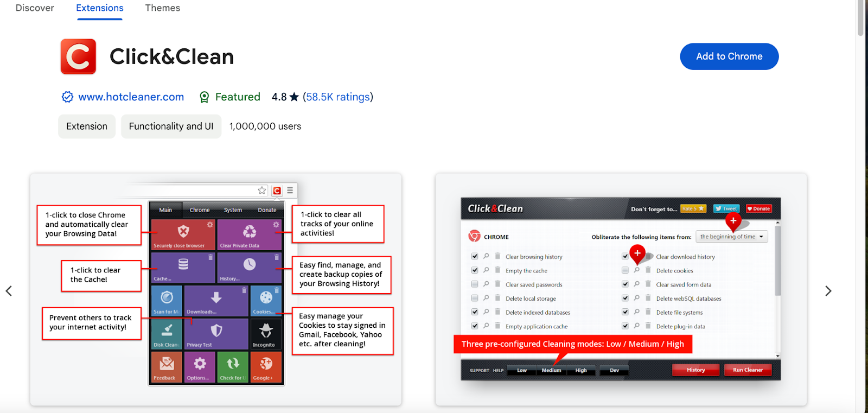The width and height of the screenshot is (868, 413).
Task: Click the hamburger menu icon in the popup screenshot
Action: 290,190
